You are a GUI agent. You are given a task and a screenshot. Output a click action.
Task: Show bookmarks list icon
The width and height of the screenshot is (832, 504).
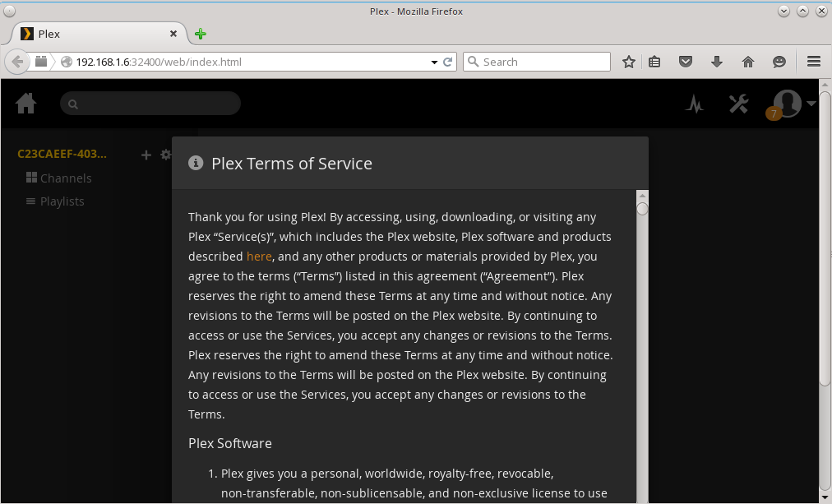click(654, 62)
